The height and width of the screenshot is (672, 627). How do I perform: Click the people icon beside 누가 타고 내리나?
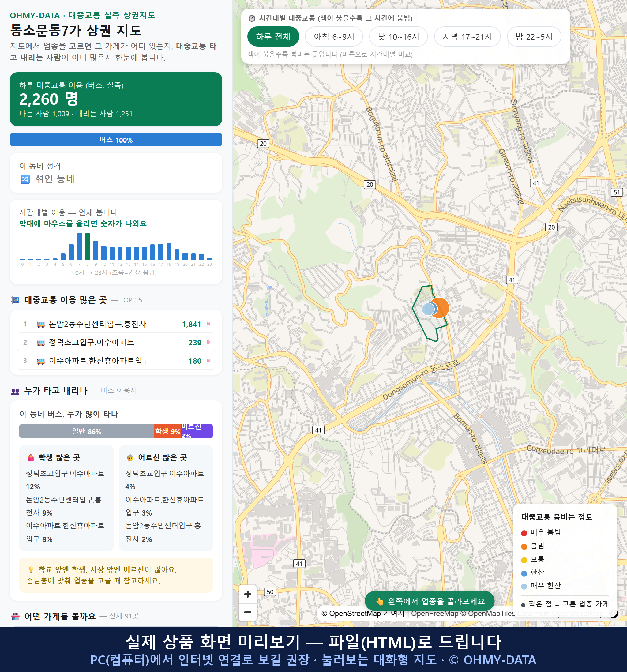click(x=15, y=391)
